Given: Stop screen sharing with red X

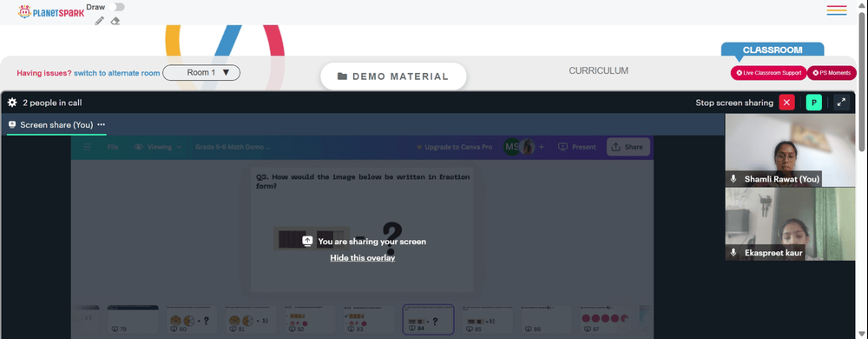Looking at the screenshot, I should click(x=786, y=103).
